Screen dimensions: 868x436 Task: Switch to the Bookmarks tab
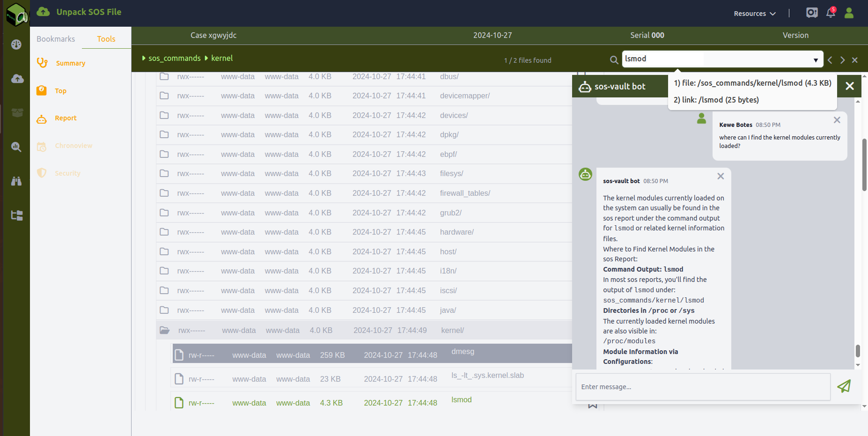pos(56,39)
